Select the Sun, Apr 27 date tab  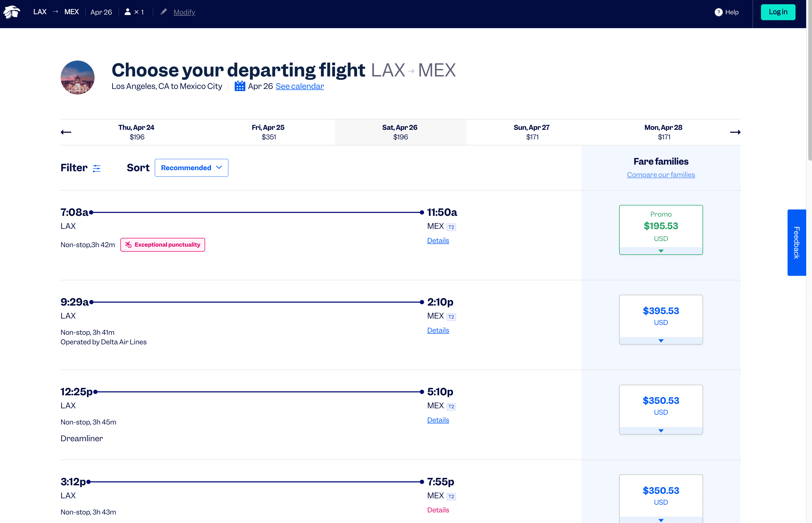coord(532,132)
